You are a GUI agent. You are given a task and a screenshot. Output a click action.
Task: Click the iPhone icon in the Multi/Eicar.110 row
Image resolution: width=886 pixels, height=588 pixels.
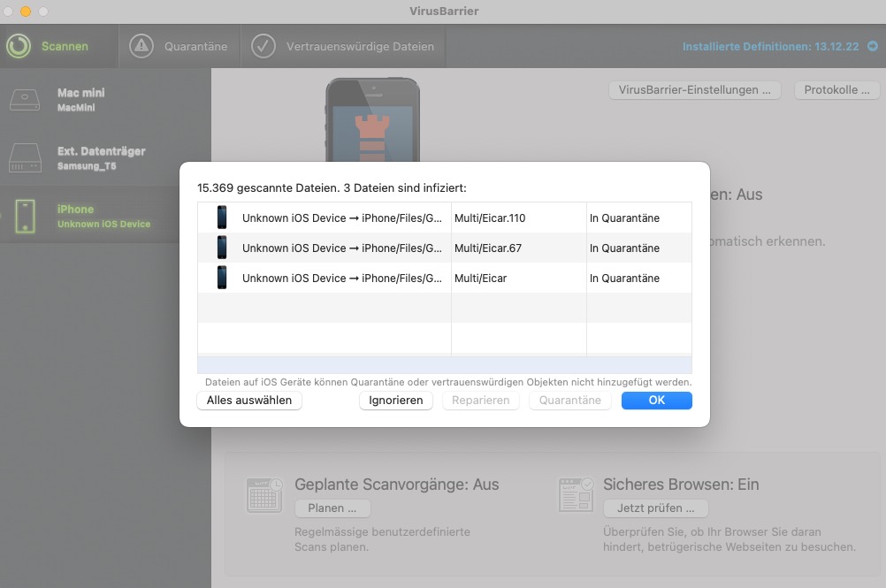222,218
